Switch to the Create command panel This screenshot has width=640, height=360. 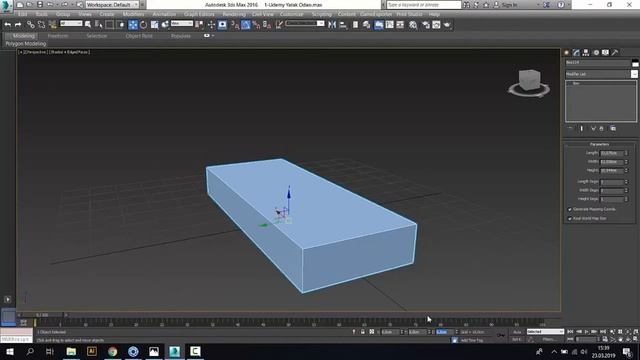567,53
